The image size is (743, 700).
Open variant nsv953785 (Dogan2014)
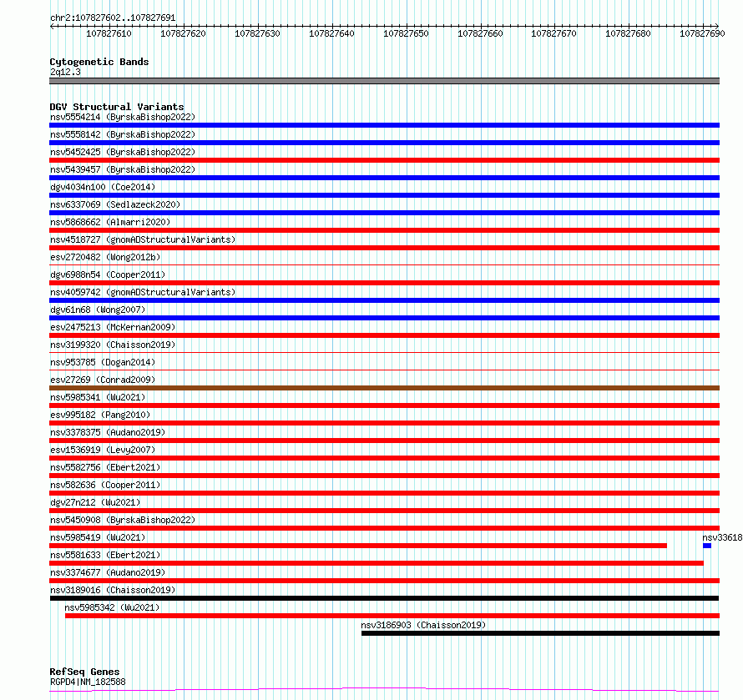pyautogui.click(x=103, y=362)
